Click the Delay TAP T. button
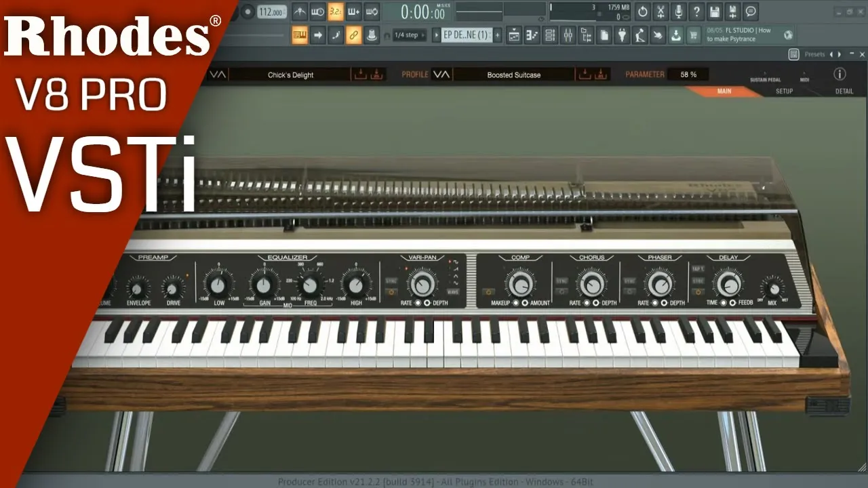The height and width of the screenshot is (488, 868). 697,269
